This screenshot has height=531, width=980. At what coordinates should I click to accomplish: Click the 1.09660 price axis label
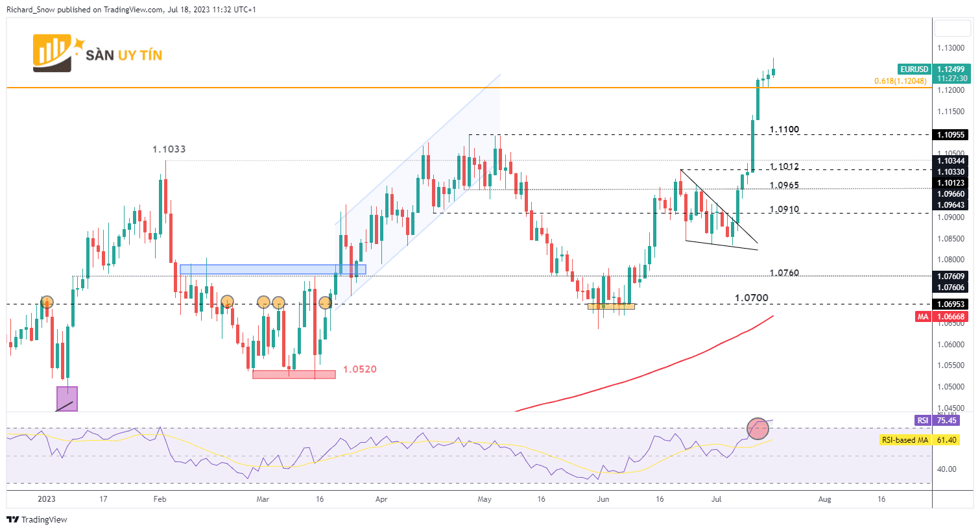click(x=951, y=193)
